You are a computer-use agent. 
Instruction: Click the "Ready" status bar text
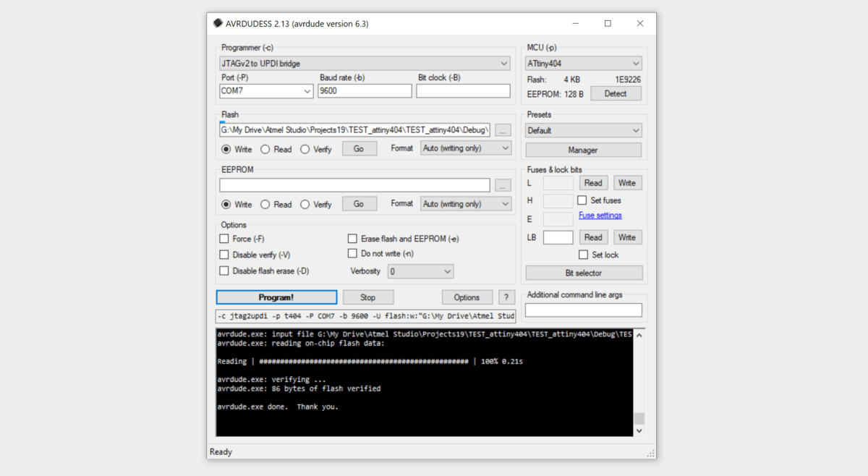click(221, 452)
